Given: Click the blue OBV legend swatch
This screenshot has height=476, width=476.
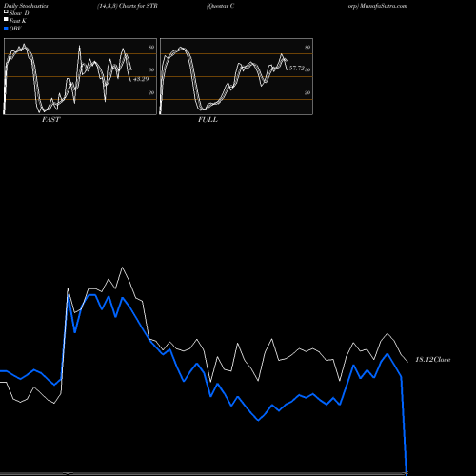Looking at the screenshot, I should pos(6,29).
